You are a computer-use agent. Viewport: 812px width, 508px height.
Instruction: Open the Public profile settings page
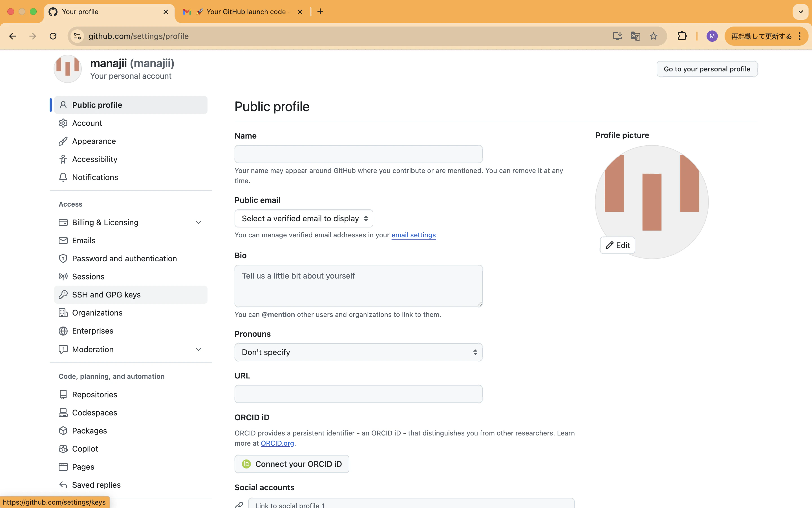point(131,105)
